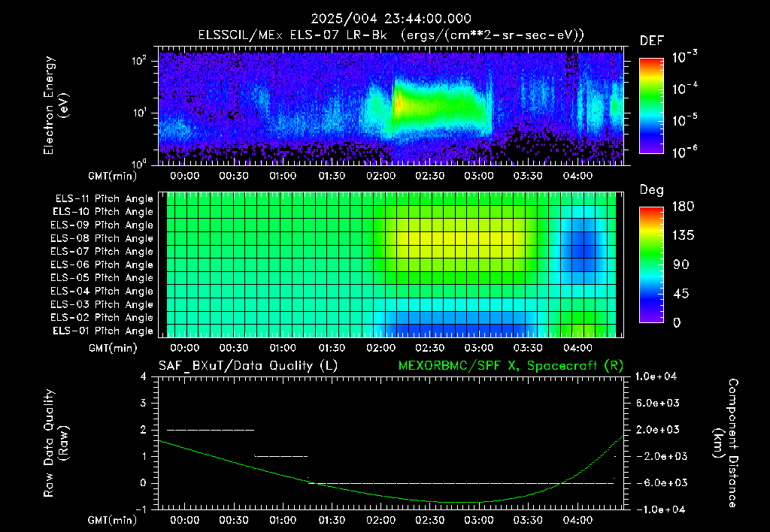Image resolution: width=770 pixels, height=532 pixels.
Task: Click the green MEXORBMC/SPF X, Spacecraft (R) legend
Action: [511, 366]
